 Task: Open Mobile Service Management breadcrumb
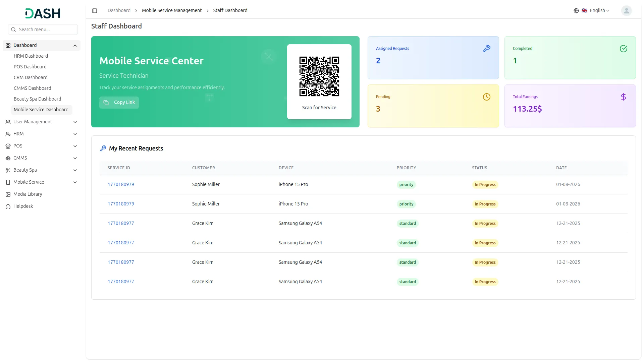pyautogui.click(x=172, y=10)
